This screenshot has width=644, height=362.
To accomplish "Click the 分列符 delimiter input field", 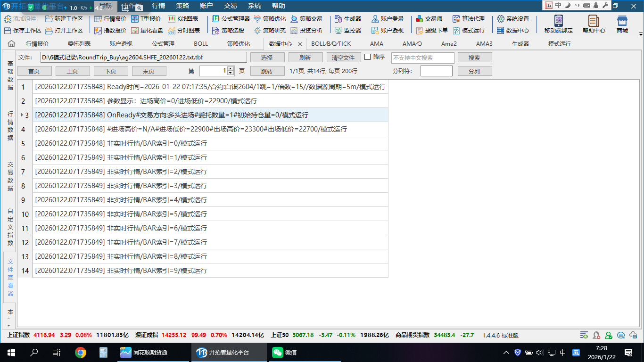I will tap(436, 71).
